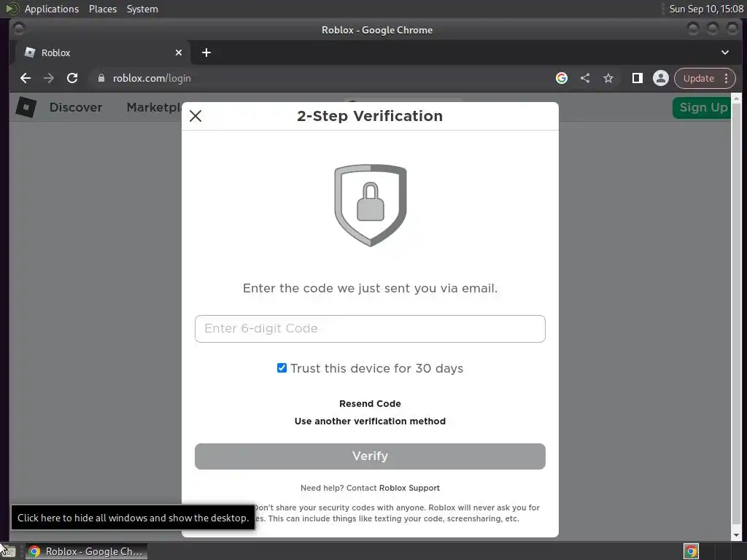
Task: Open the Chrome three-dot menu
Action: (x=726, y=78)
